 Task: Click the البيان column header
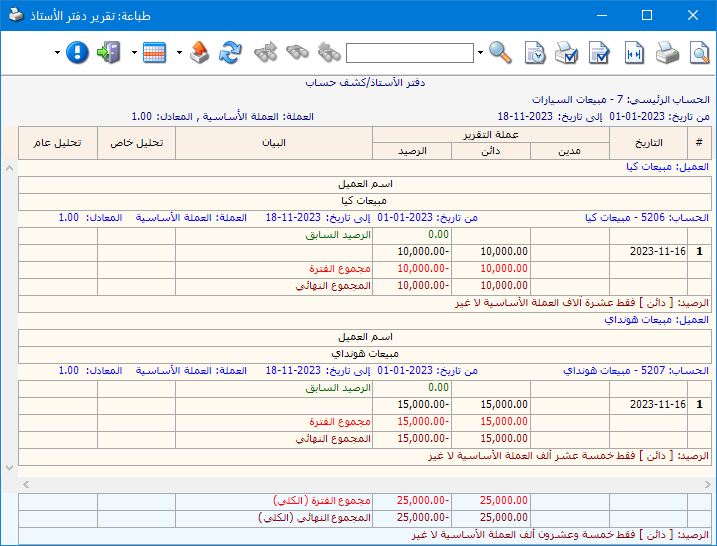(x=274, y=143)
